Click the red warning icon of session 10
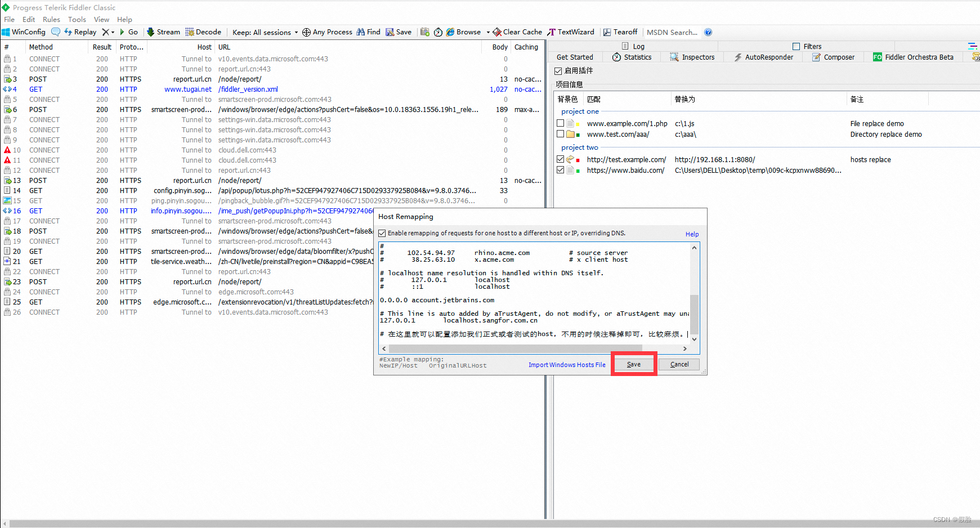The image size is (980, 528). coord(7,150)
